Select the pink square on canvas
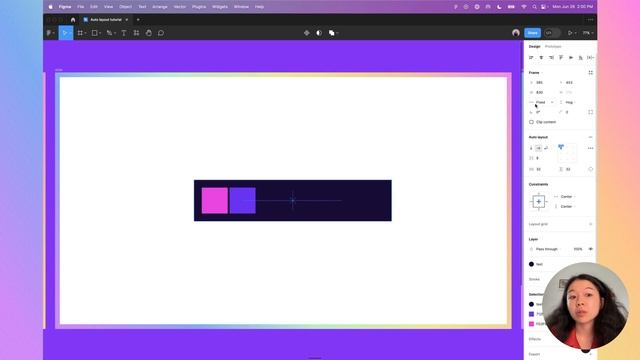Image resolution: width=640 pixels, height=360 pixels. [215, 200]
